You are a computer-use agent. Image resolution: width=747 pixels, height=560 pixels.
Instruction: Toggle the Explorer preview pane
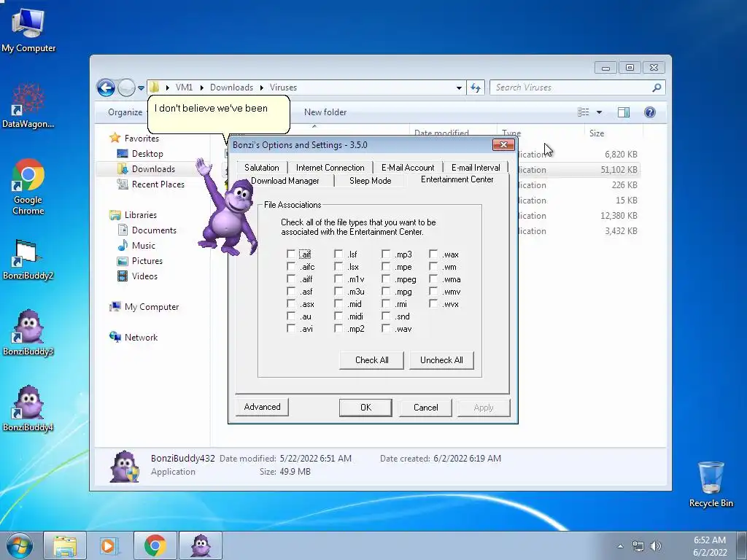click(x=623, y=112)
